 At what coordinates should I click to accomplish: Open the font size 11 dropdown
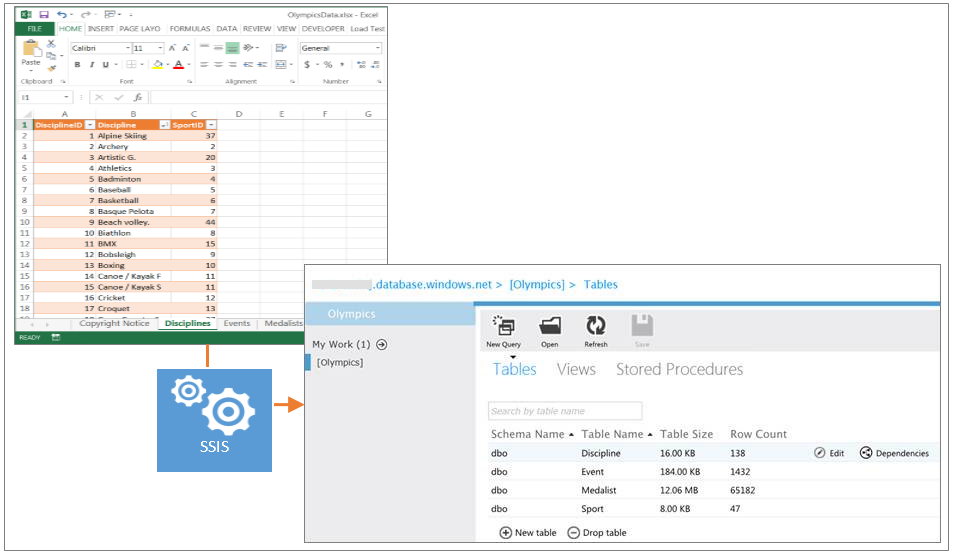coord(160,48)
